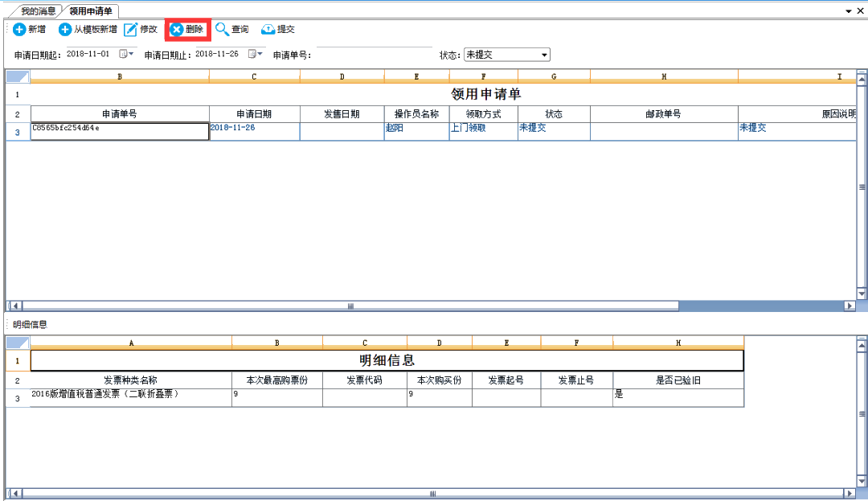This screenshot has height=501, width=868.
Task: Click the 发票止号 column header
Action: coord(576,380)
